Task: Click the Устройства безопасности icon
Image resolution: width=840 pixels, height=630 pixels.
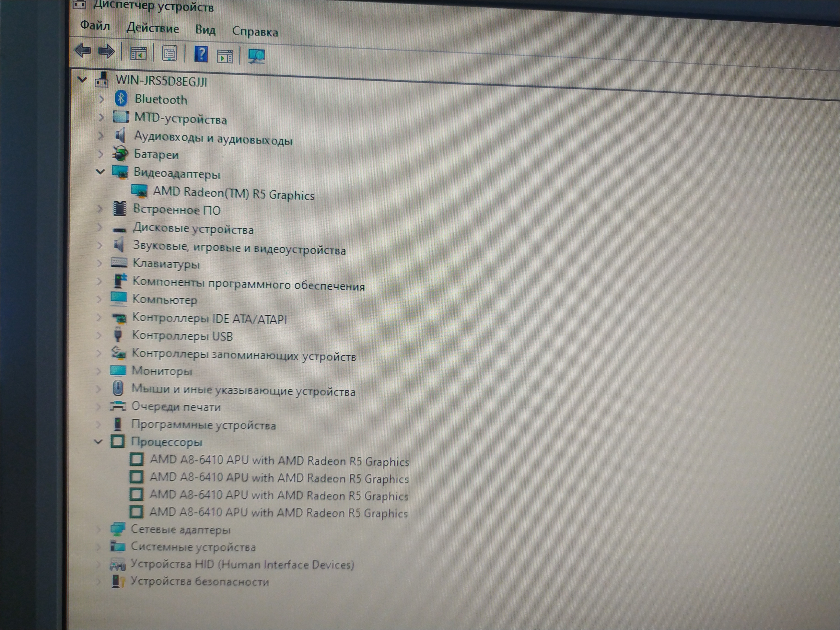Action: [x=118, y=581]
